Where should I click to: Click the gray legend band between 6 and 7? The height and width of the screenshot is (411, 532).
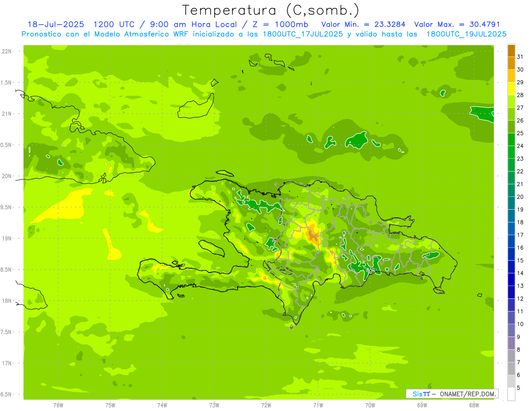point(511,368)
